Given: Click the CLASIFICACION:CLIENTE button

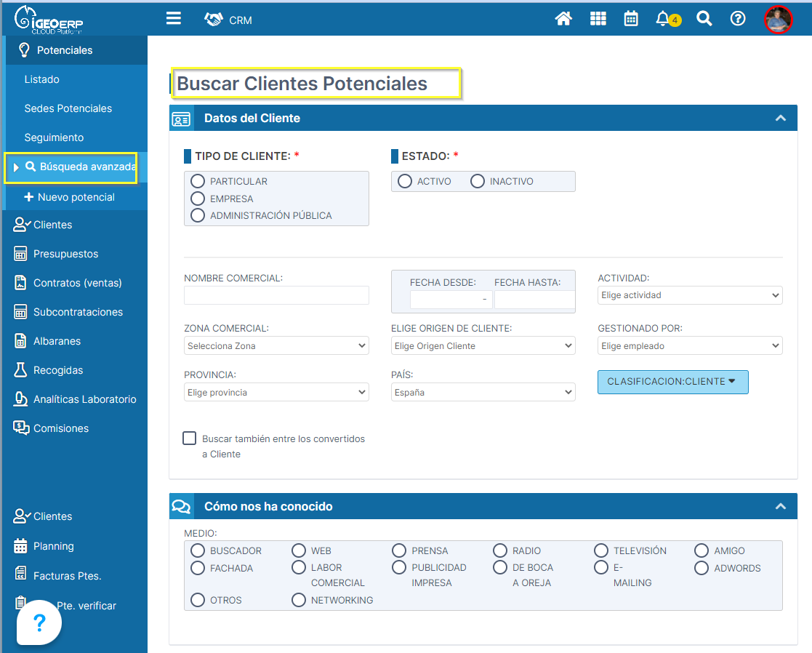Looking at the screenshot, I should (672, 382).
